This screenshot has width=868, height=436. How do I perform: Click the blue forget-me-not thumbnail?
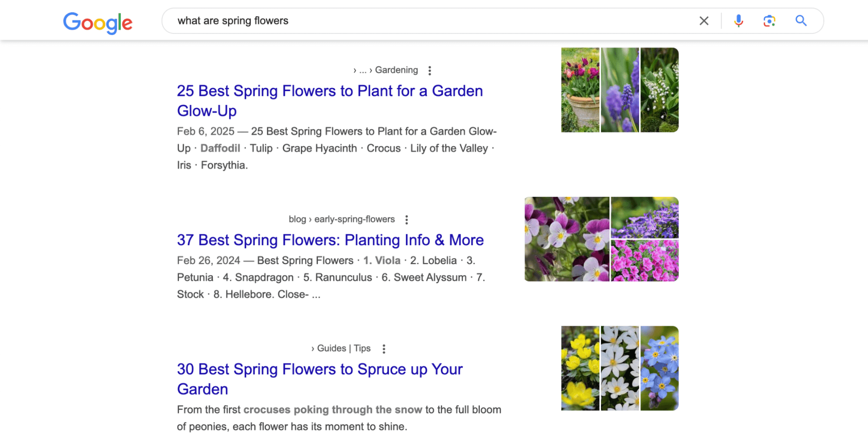(660, 368)
